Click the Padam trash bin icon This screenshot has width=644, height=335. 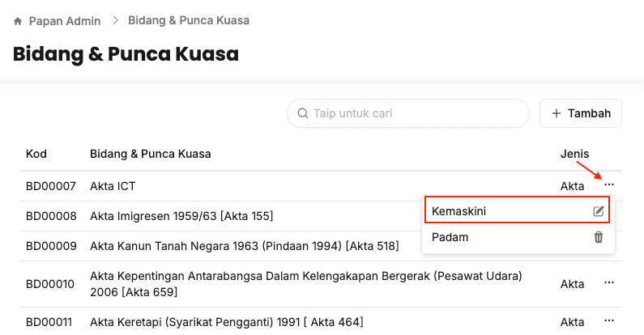[599, 237]
